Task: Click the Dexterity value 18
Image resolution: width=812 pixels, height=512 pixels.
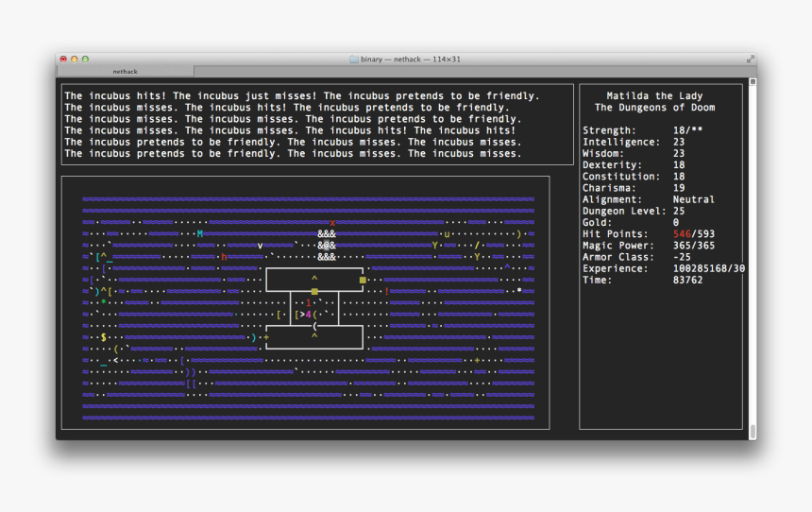Action: click(679, 164)
